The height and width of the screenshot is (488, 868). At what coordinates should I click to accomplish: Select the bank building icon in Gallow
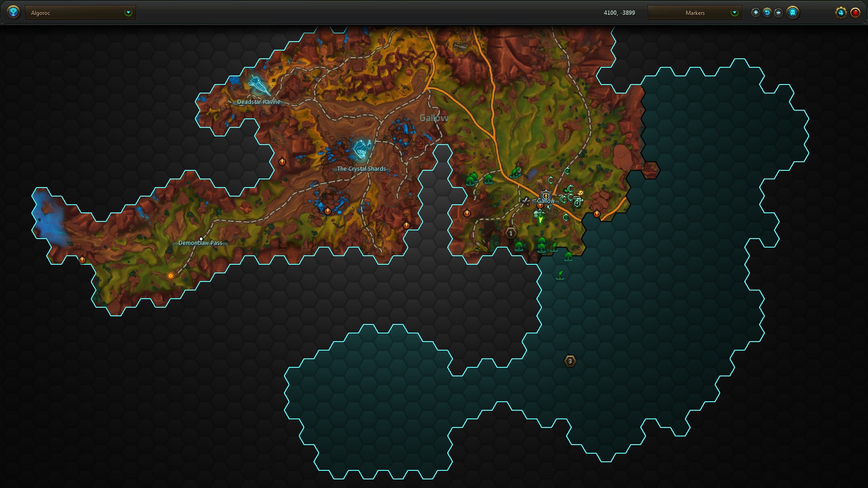[537, 214]
